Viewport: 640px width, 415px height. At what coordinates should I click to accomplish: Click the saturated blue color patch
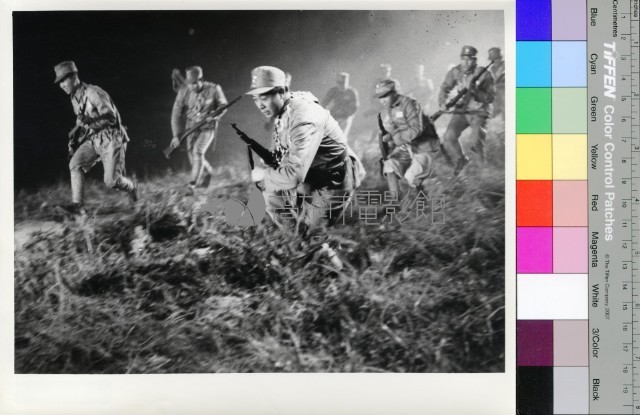coord(534,20)
